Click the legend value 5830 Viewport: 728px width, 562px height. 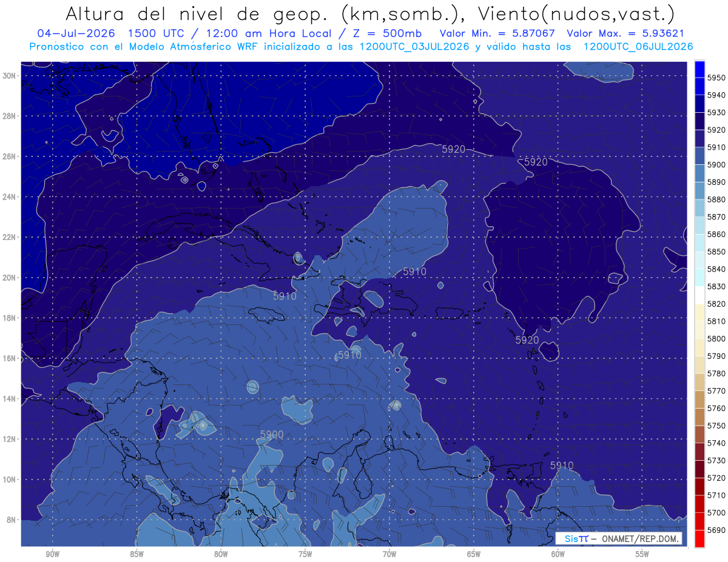tap(716, 286)
